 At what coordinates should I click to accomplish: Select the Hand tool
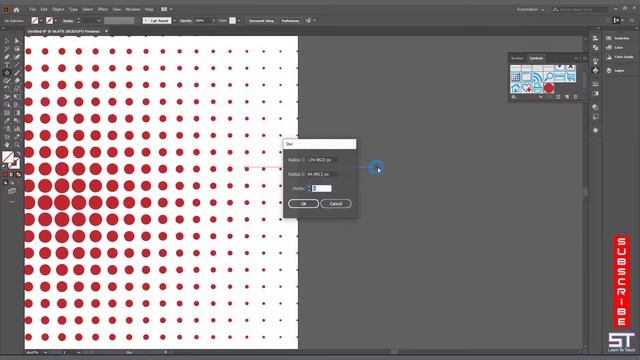(7, 144)
